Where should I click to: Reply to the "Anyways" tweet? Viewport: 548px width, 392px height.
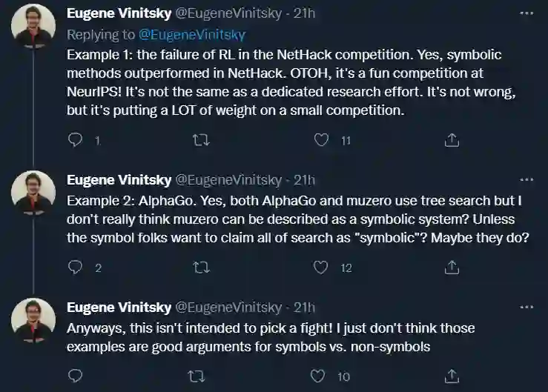[75, 376]
